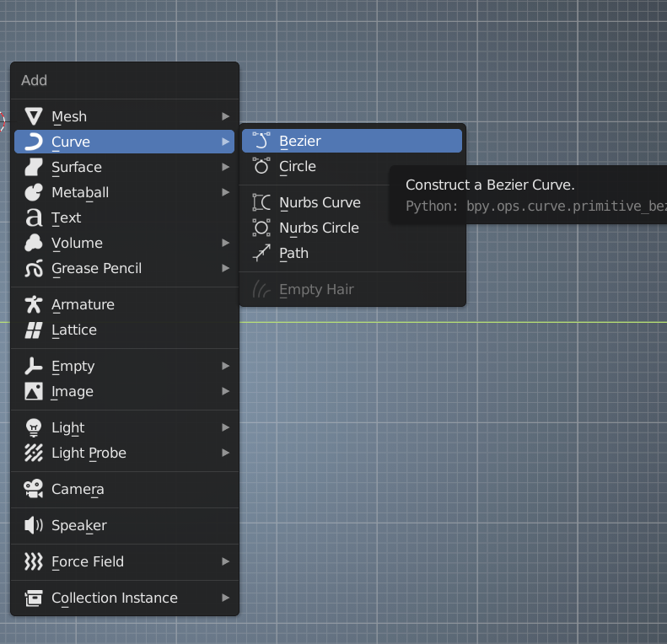Screen dimensions: 667x644
Task: Click the Image picture icon
Action: pyautogui.click(x=34, y=391)
